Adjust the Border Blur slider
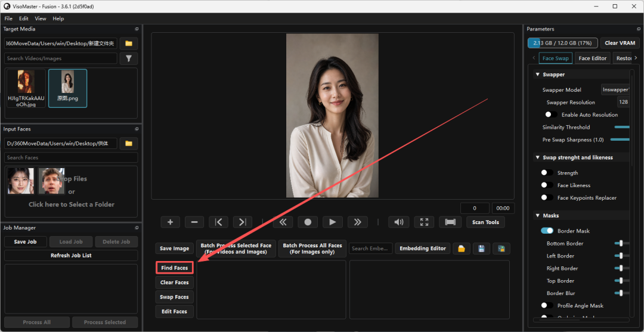The image size is (644, 332). pos(621,293)
